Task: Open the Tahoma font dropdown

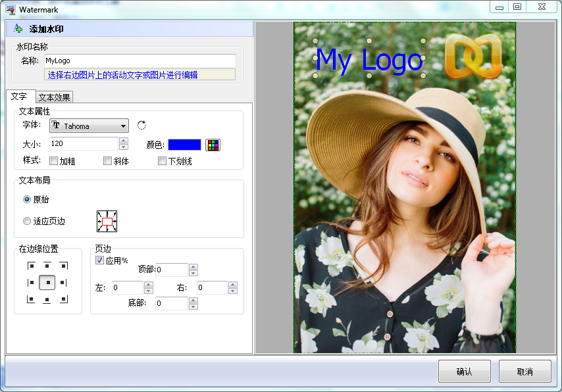Action: click(x=89, y=126)
